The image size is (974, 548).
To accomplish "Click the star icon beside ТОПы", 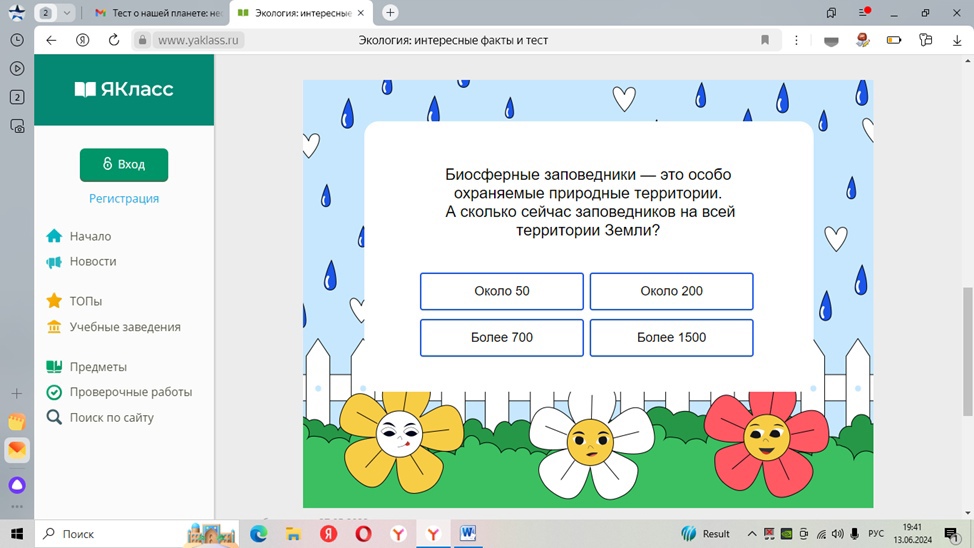I will click(54, 301).
